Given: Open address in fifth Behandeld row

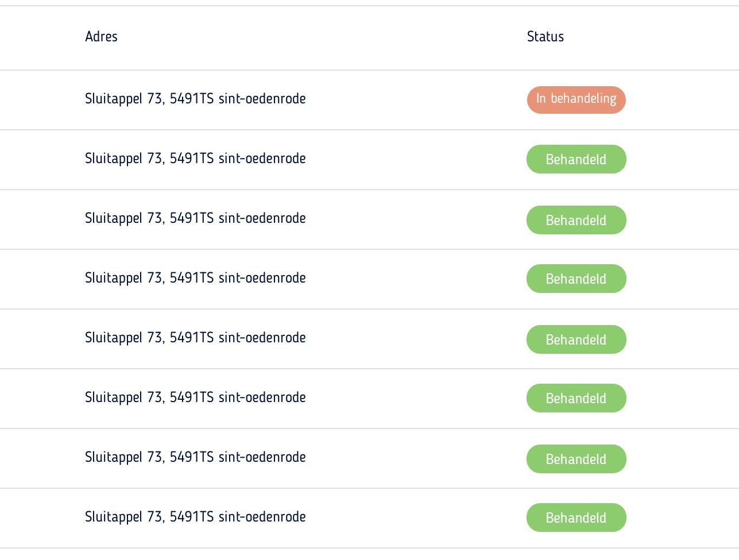Looking at the screenshot, I should point(195,397).
